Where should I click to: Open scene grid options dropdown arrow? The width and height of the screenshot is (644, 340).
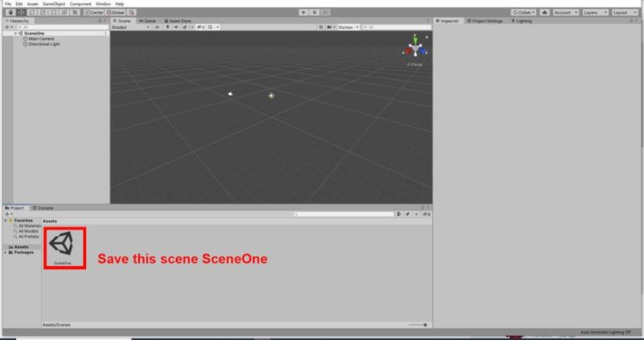[x=217, y=27]
